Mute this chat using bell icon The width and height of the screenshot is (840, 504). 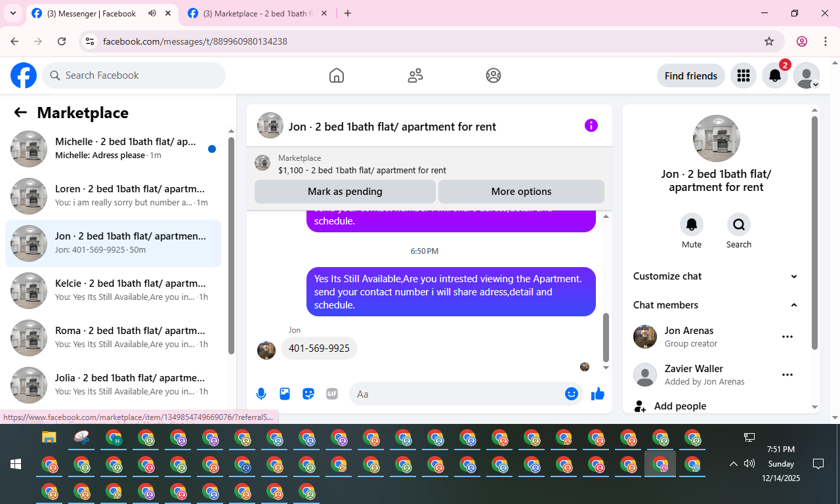(692, 224)
